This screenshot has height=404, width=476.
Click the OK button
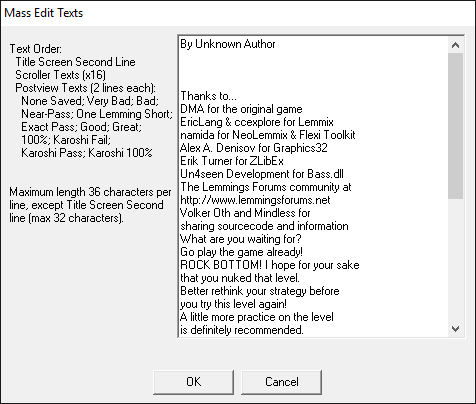click(193, 382)
